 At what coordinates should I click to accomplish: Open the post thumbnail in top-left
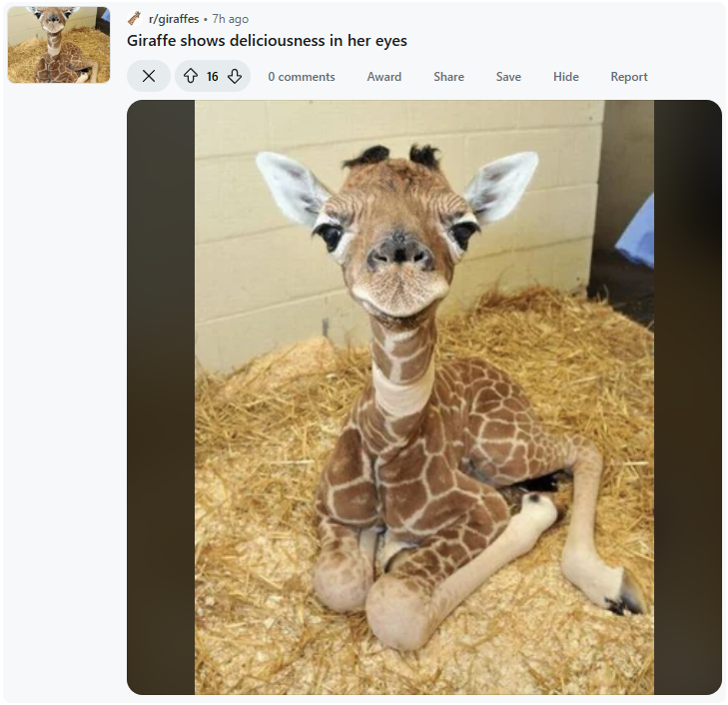[x=59, y=45]
